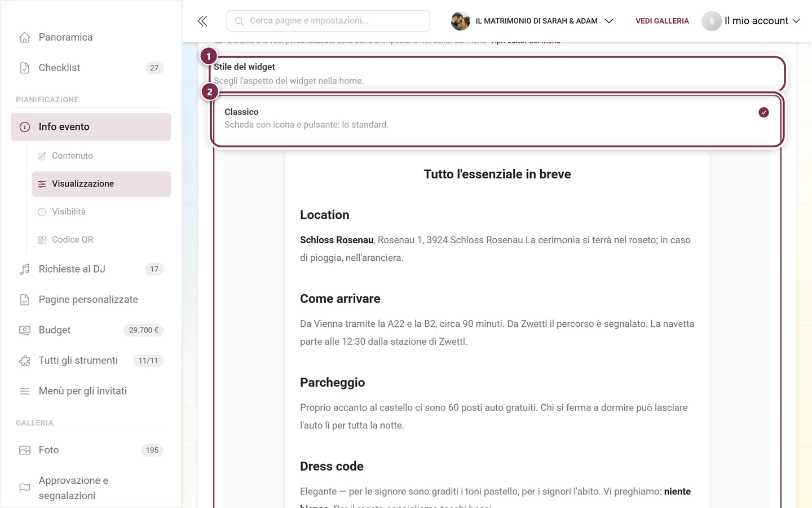Click the wedding couple avatar photo
The image size is (812, 508).
(x=460, y=21)
